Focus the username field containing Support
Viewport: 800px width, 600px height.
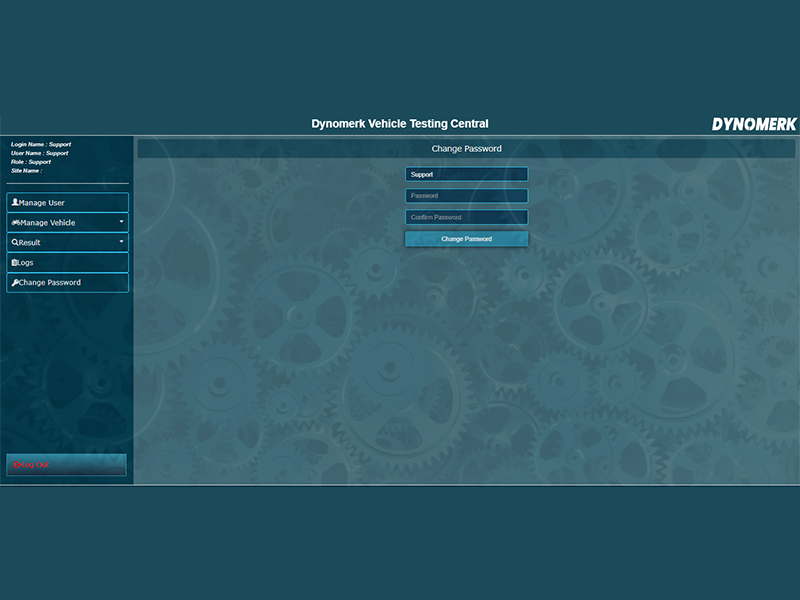tap(466, 174)
